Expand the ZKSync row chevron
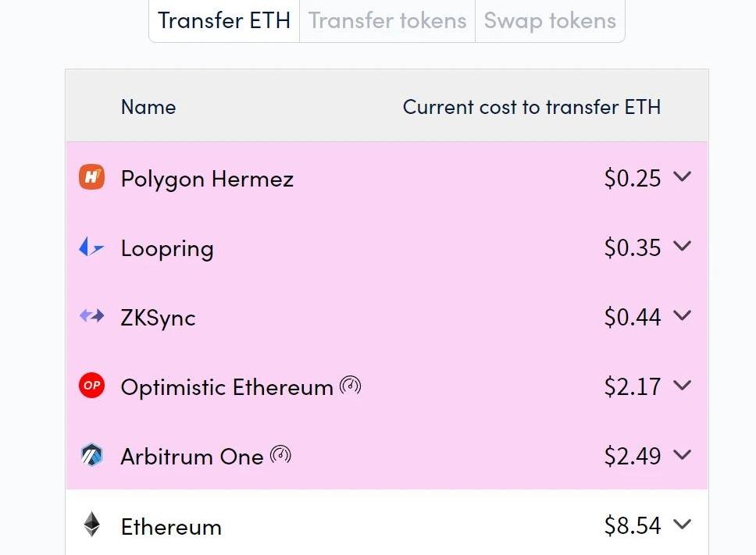 click(682, 316)
